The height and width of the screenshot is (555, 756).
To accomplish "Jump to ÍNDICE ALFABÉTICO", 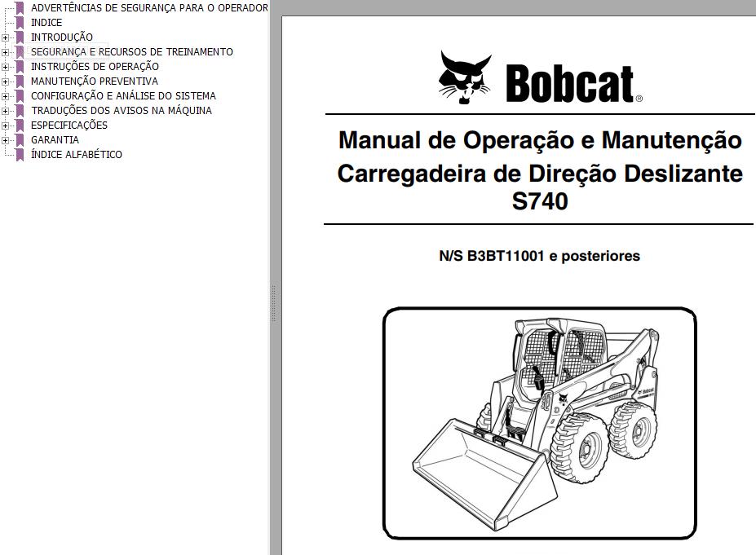I will pyautogui.click(x=76, y=155).
